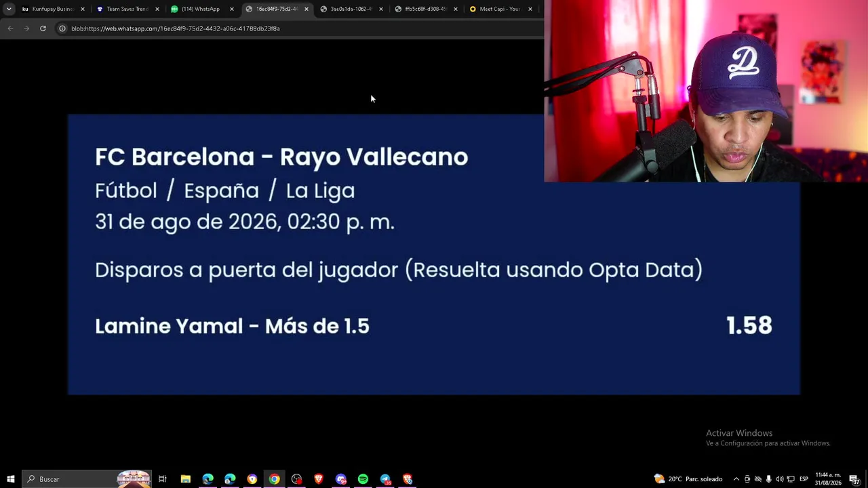
Task: Expand hidden system tray icons chevron
Action: [x=736, y=479]
